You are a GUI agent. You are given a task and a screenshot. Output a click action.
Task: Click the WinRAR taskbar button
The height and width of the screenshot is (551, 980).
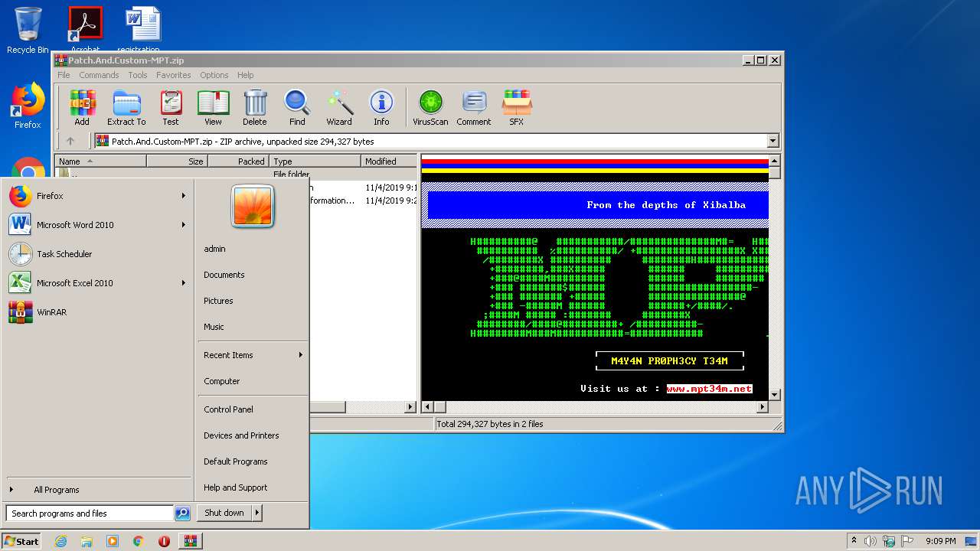(190, 541)
